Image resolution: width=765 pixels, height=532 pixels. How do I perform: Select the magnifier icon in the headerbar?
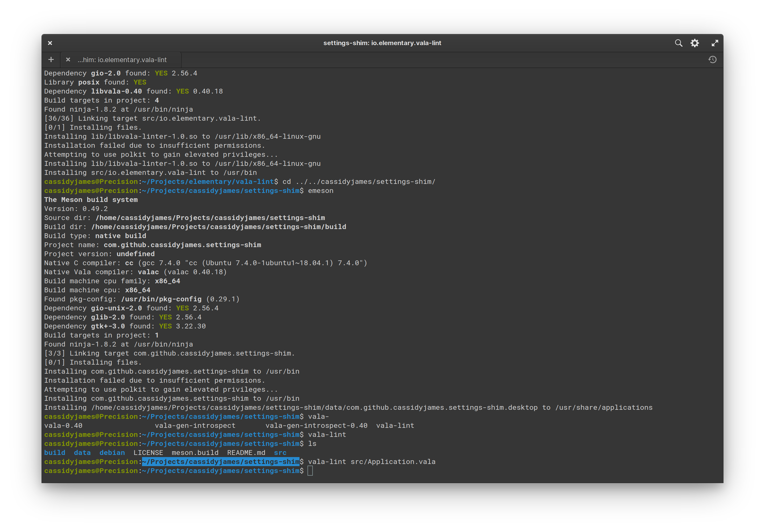tap(679, 43)
